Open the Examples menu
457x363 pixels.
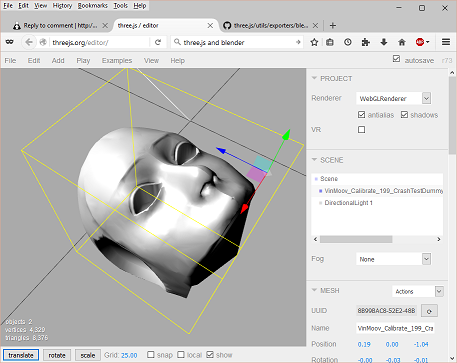tap(117, 60)
